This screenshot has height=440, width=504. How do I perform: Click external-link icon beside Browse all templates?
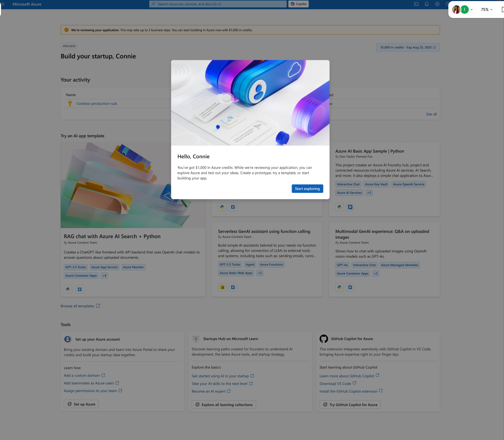(98, 306)
